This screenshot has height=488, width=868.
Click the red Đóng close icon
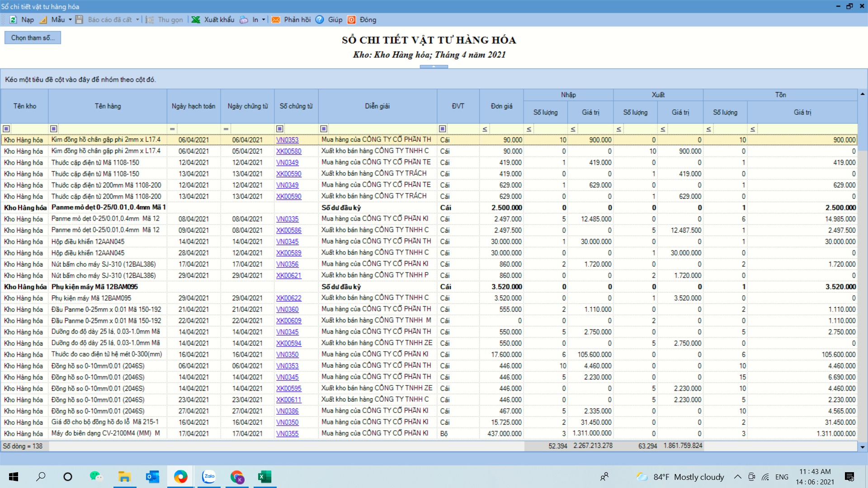(352, 20)
